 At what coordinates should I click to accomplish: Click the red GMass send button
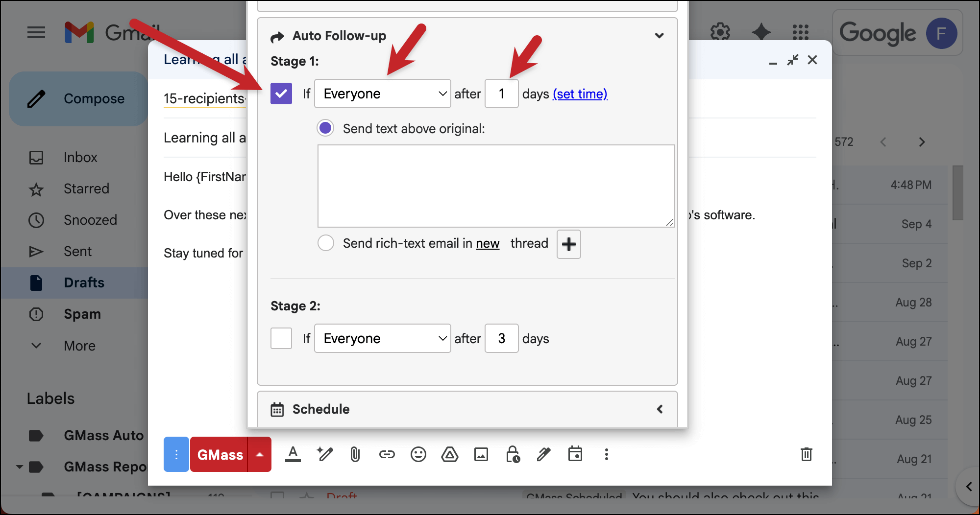point(220,455)
